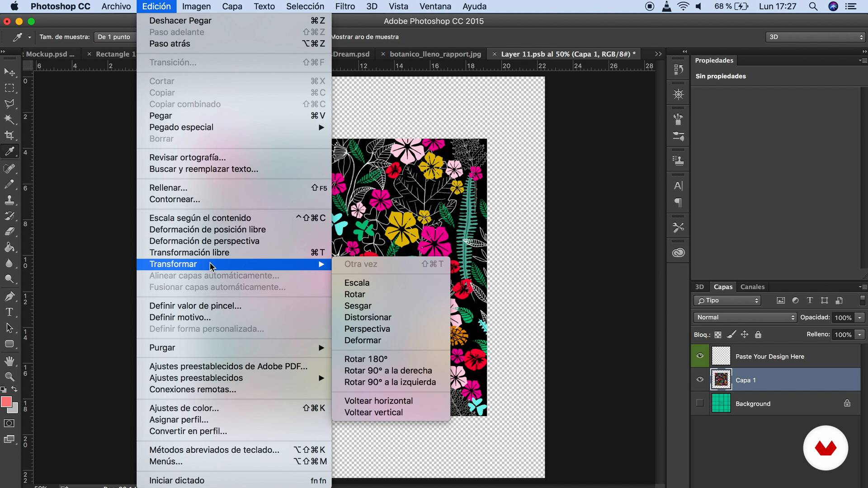Image resolution: width=868 pixels, height=488 pixels.
Task: Select the Pen tool
Action: [x=9, y=296]
